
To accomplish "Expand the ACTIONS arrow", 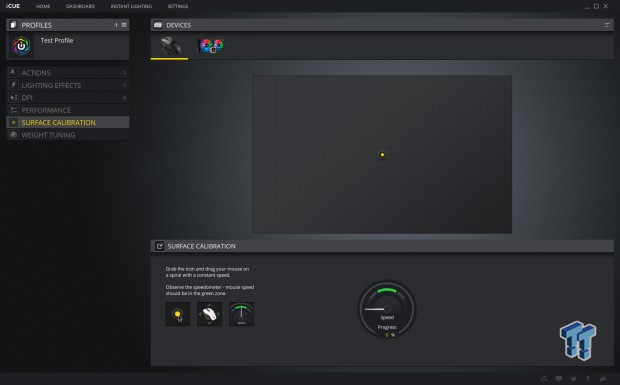I will pos(125,73).
